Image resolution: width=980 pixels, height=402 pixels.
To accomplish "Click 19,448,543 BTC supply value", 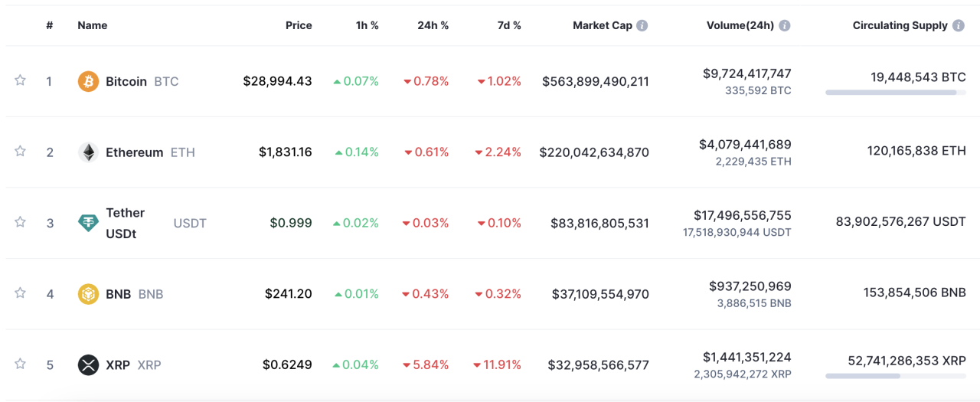I will [x=918, y=77].
